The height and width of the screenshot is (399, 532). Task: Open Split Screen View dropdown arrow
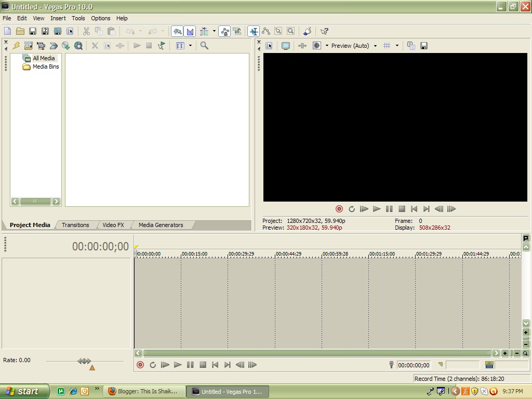pos(327,46)
